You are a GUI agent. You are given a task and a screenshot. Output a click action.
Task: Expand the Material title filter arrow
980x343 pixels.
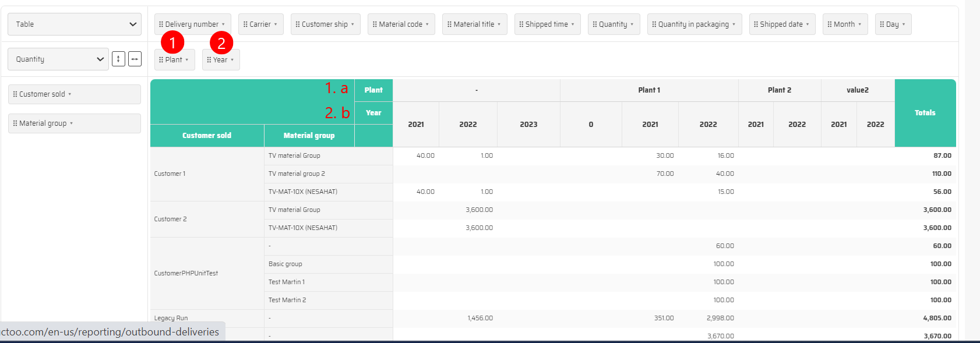(499, 24)
